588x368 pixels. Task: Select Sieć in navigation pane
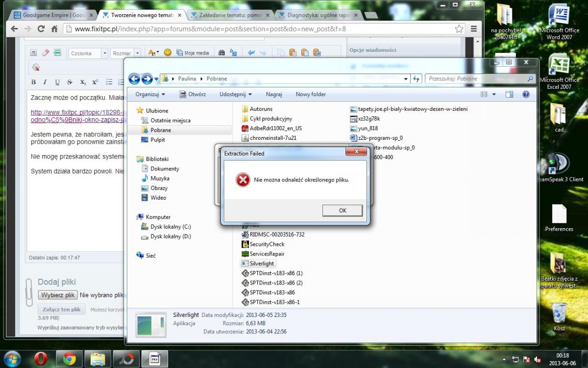(150, 256)
